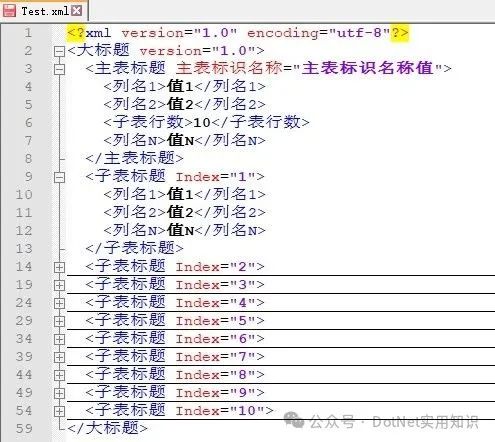
Task: Expand the folded 子表标题 Index="4" block
Action: coord(59,303)
